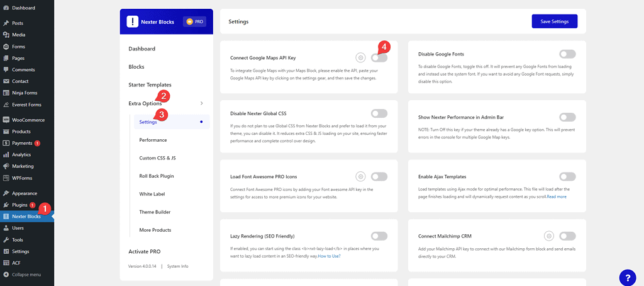Open Custom CSS & JS submenu item
The image size is (644, 286).
[158, 157]
